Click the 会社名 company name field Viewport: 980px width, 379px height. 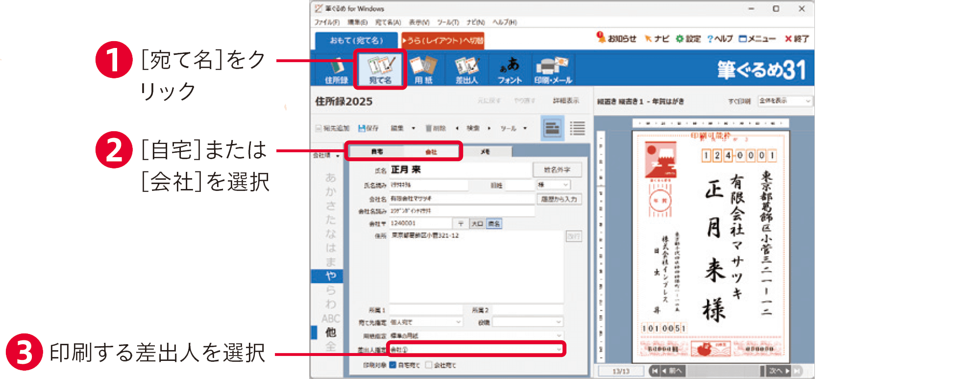462,199
